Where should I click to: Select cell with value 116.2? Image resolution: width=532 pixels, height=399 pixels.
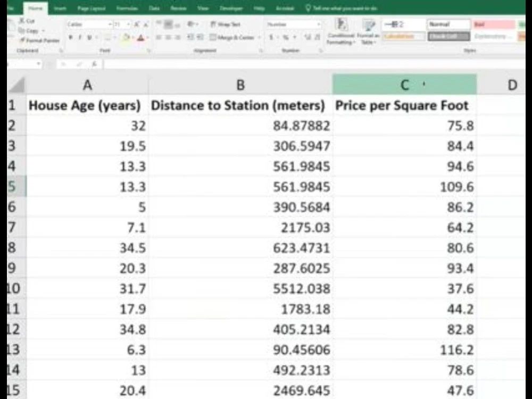[x=404, y=350]
